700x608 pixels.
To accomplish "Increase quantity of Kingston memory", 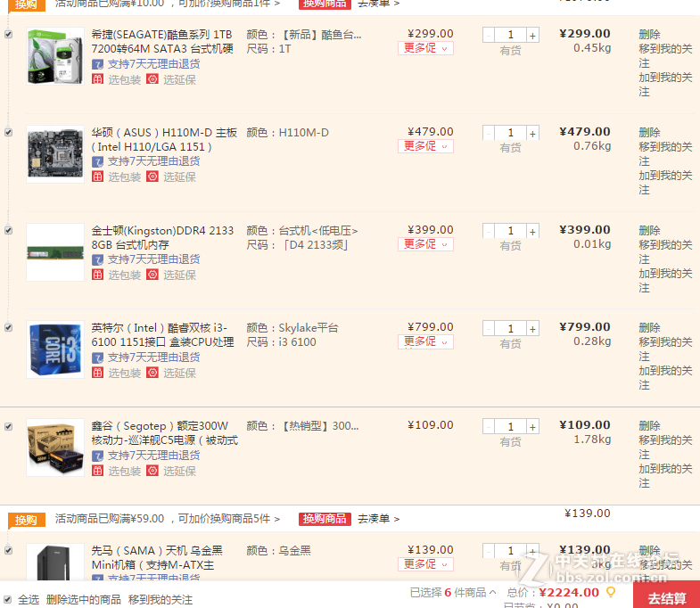I will [532, 231].
